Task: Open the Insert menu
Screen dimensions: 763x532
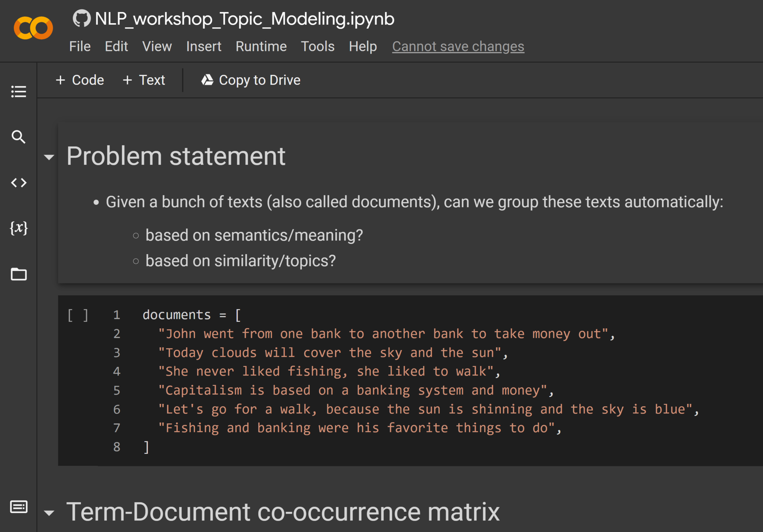Action: click(203, 47)
